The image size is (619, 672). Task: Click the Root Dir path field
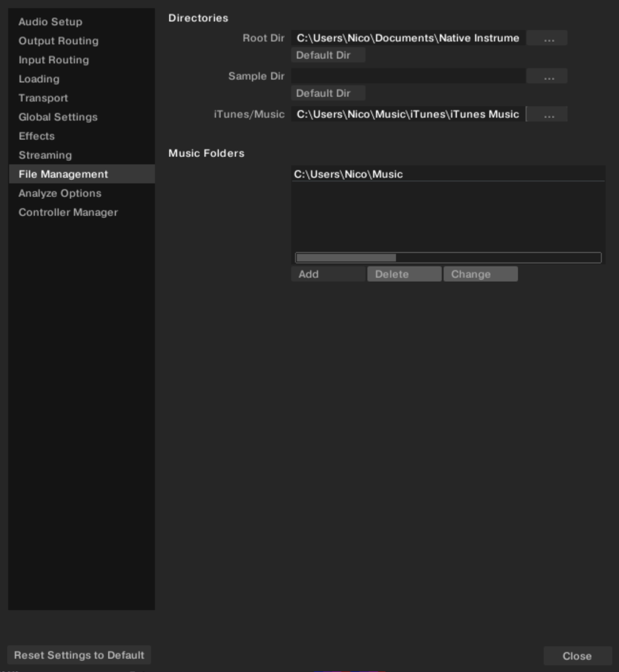click(x=408, y=38)
